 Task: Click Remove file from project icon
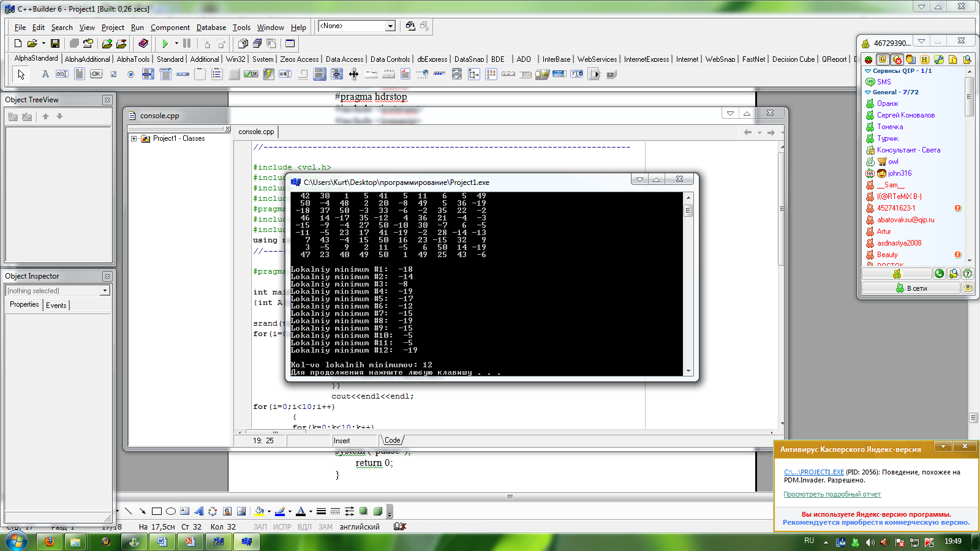tap(121, 43)
